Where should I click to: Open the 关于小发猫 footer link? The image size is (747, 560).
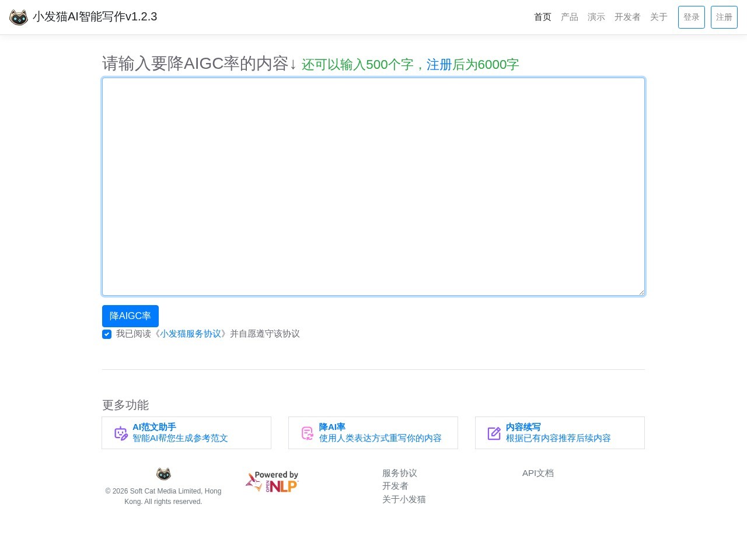[404, 499]
